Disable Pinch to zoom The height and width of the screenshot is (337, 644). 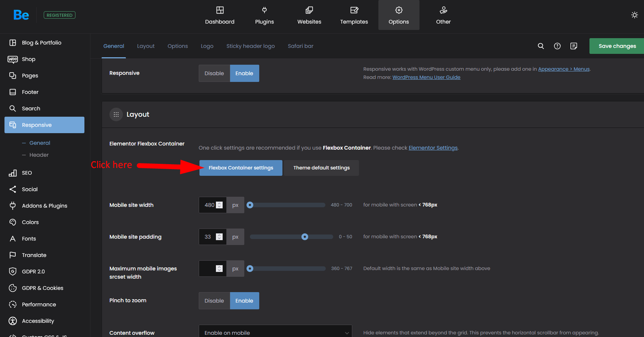[214, 301]
